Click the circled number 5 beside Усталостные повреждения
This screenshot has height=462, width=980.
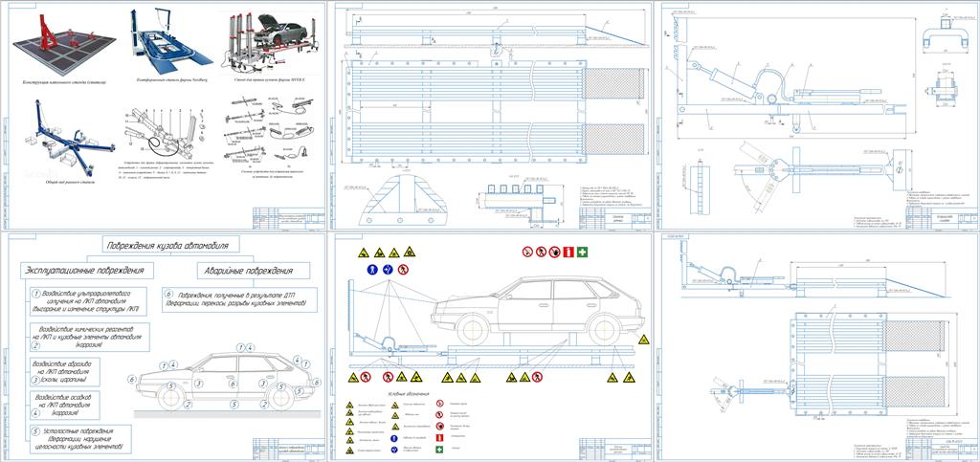tap(35, 430)
